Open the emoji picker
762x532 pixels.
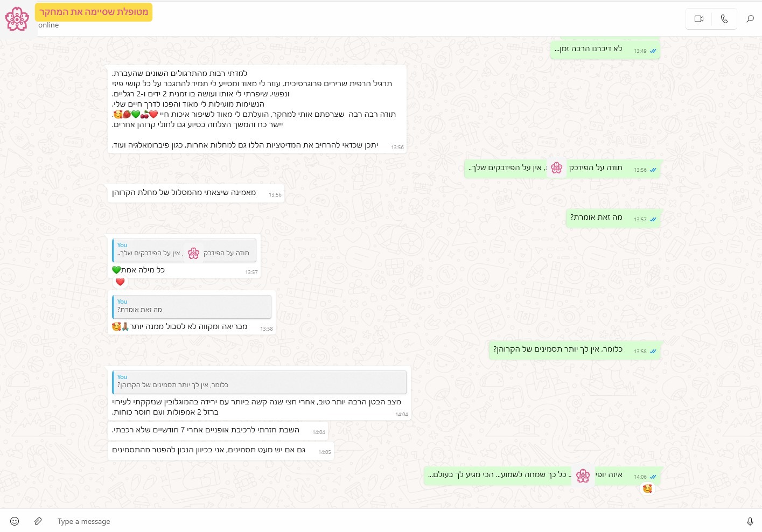click(x=15, y=521)
